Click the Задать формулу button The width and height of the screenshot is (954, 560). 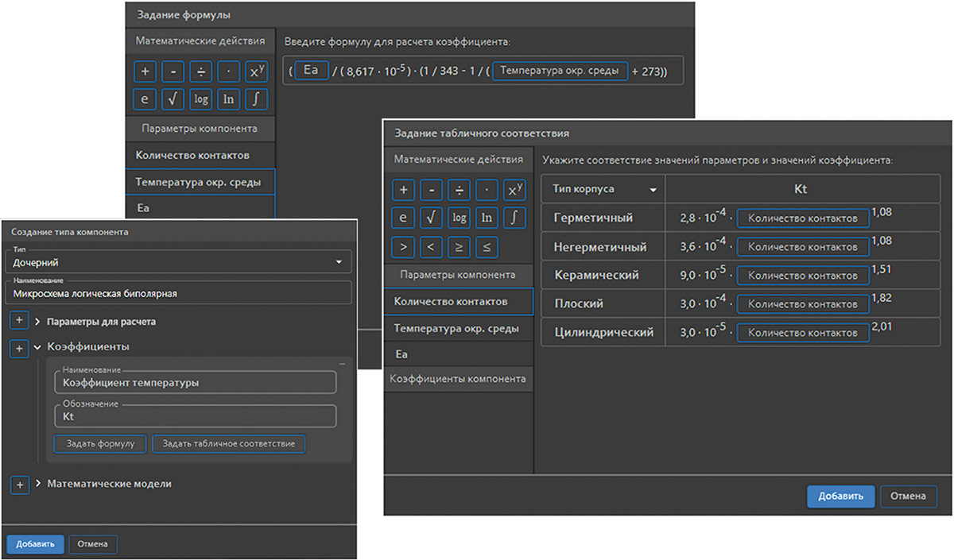click(x=100, y=443)
